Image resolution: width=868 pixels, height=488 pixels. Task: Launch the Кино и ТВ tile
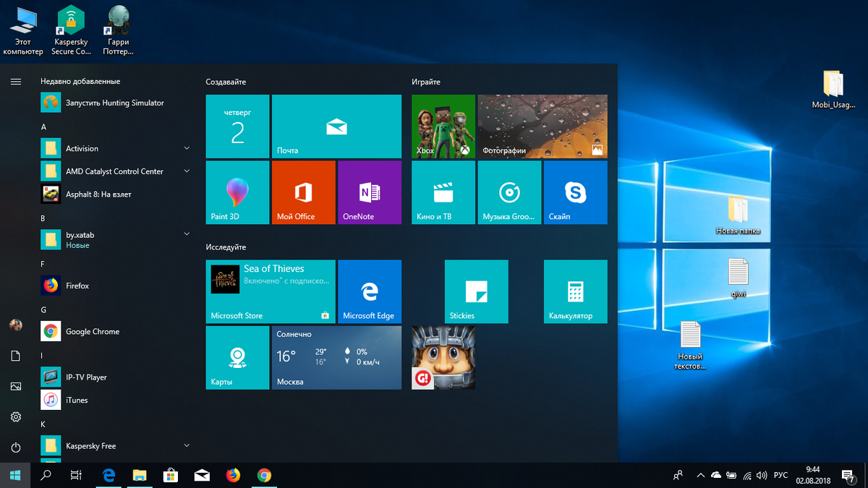point(443,192)
